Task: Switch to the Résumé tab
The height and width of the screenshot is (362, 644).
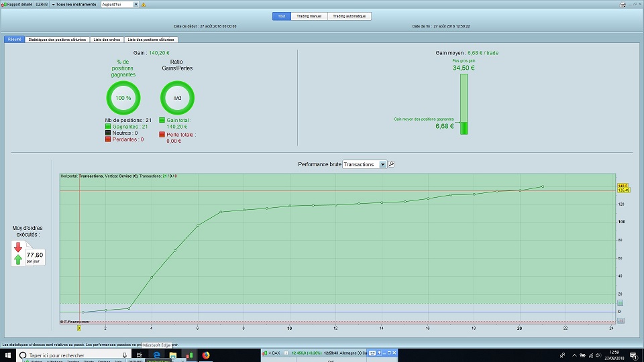Action: pyautogui.click(x=14, y=40)
